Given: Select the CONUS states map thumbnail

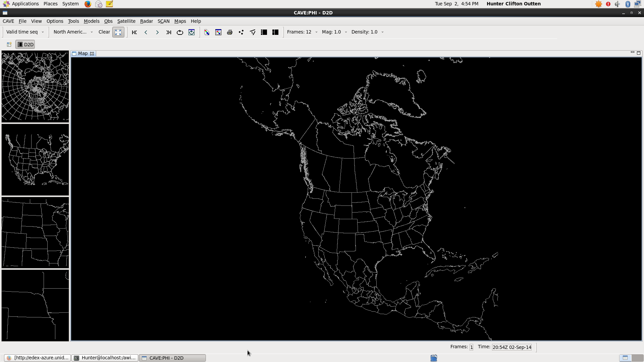Looking at the screenshot, I should point(35,160).
